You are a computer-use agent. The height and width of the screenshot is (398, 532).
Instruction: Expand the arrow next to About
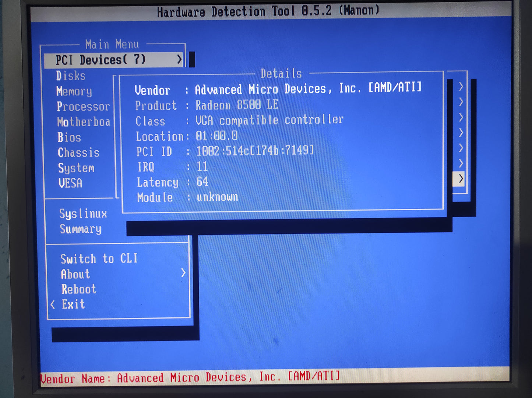(x=183, y=273)
